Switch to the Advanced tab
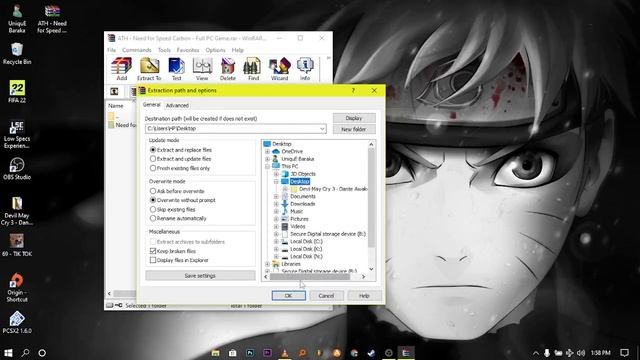This screenshot has height=360, width=640. (x=177, y=105)
